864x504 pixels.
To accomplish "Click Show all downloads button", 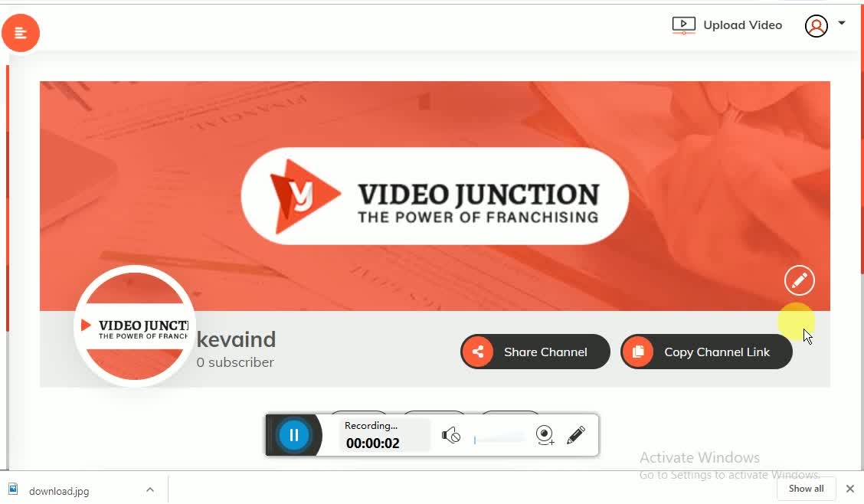I will click(x=806, y=489).
